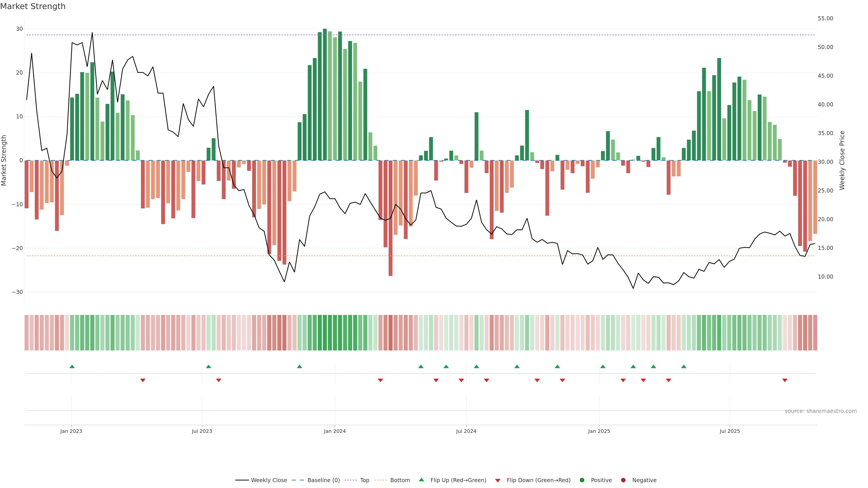Click the dark red Negative circle legend icon
The image size is (868, 488).
point(623,480)
